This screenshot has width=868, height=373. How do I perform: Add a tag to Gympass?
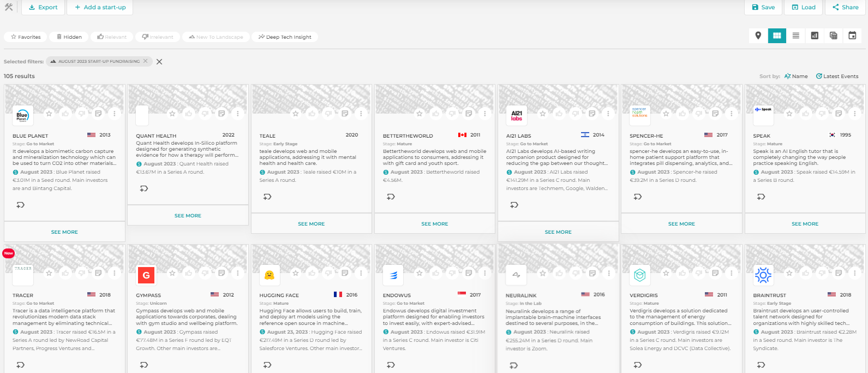144,364
